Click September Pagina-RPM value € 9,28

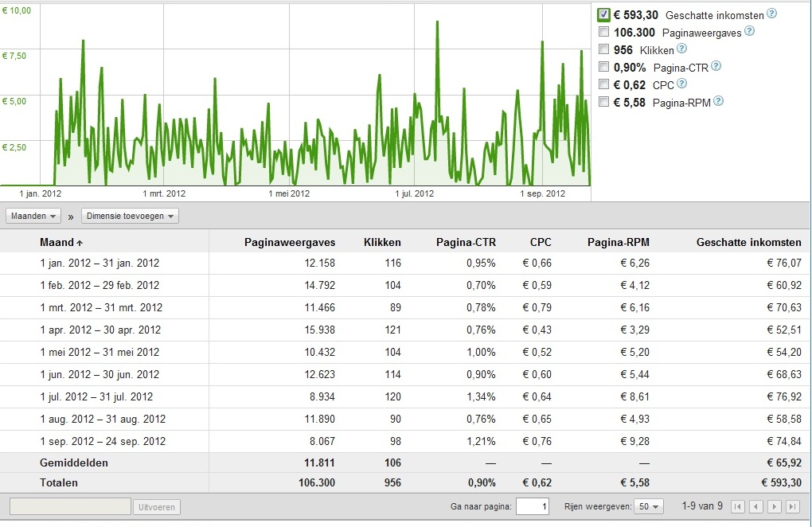click(x=635, y=441)
